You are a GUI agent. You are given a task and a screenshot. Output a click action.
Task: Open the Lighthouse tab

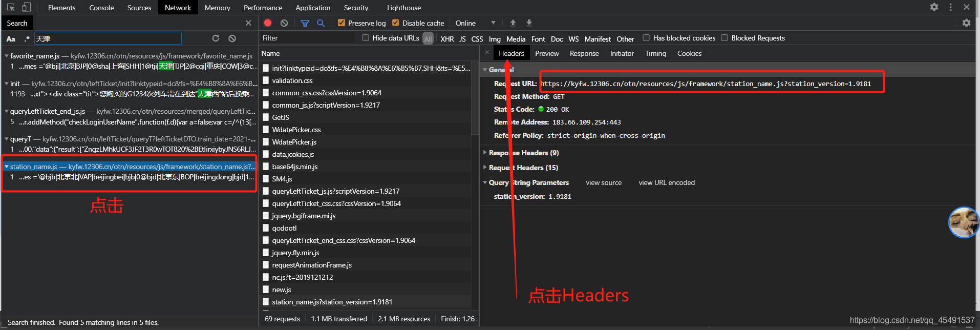404,8
